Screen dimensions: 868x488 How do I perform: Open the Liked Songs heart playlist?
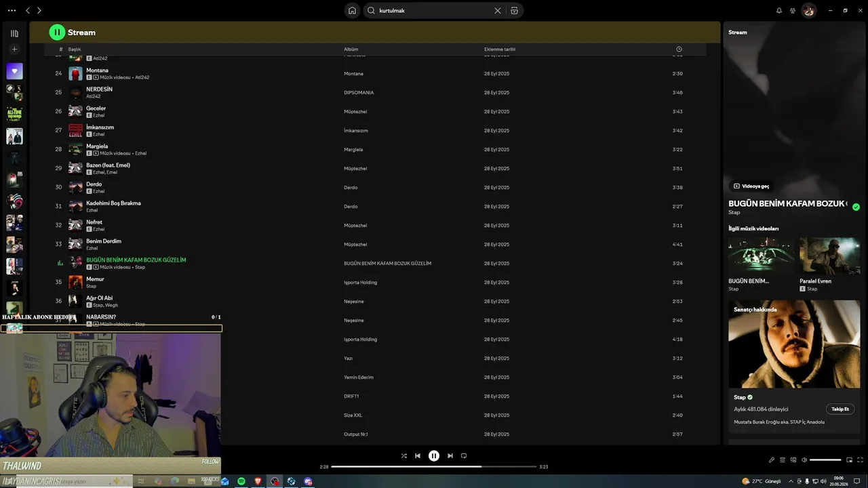[14, 71]
